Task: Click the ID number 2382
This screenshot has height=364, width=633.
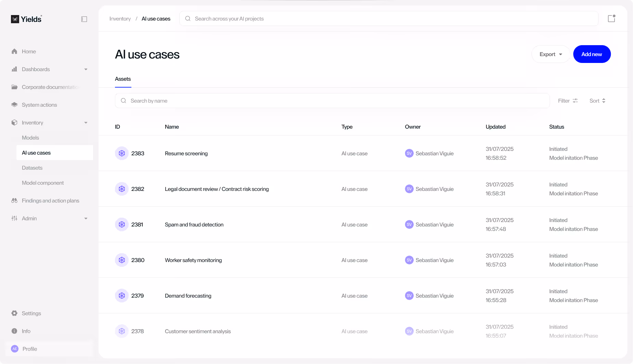Action: pos(138,189)
